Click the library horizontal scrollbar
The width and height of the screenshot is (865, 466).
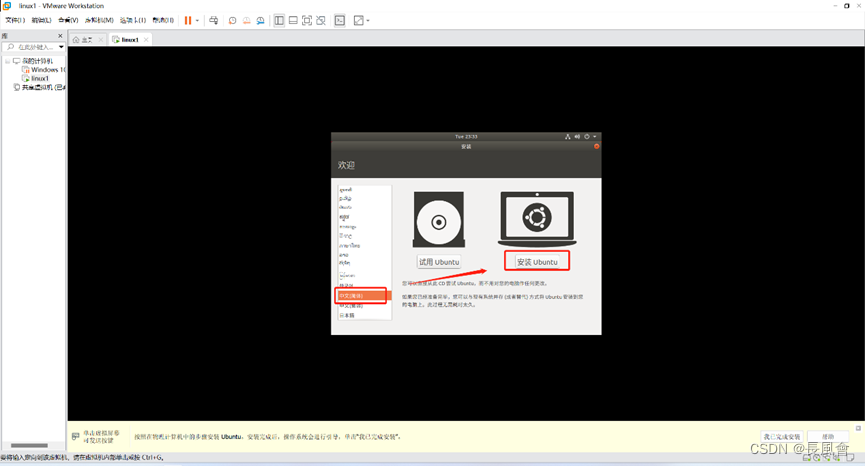click(29, 446)
